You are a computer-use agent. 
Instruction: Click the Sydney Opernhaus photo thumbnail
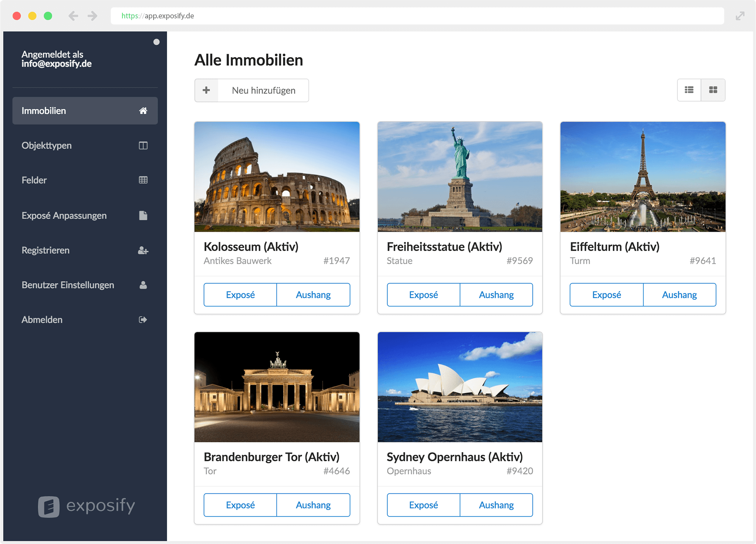460,387
